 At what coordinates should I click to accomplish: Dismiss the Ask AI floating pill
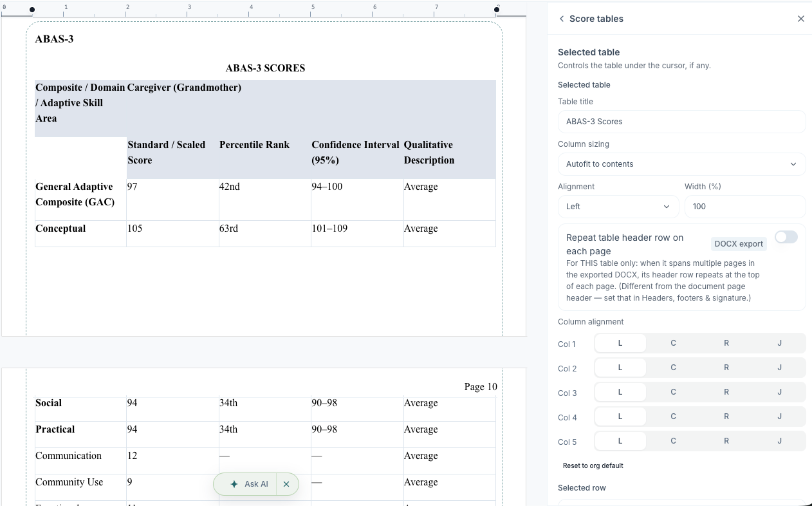click(286, 484)
